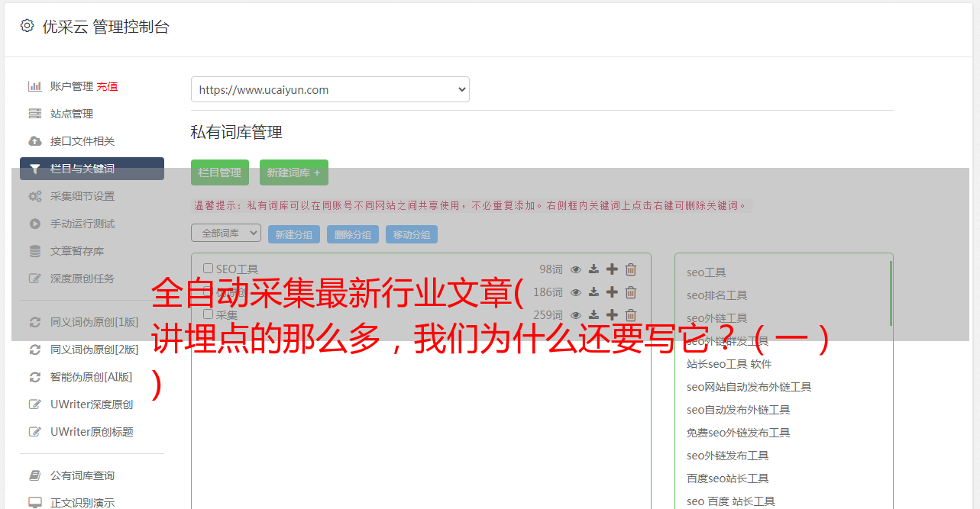The height and width of the screenshot is (509, 980).
Task: Go to UWriter原创标题 in the sidebar
Action: [x=92, y=432]
